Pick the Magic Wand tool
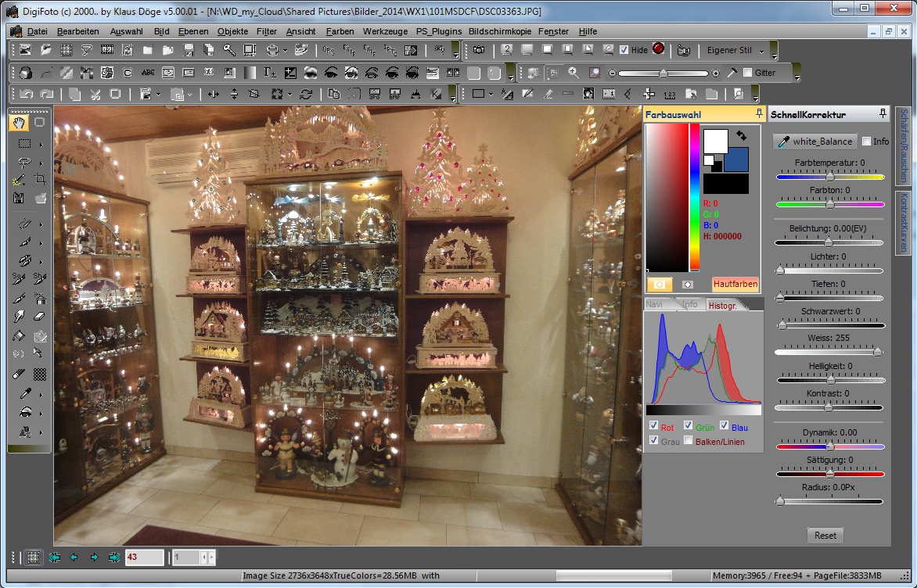The image size is (917, 588). 20,180
